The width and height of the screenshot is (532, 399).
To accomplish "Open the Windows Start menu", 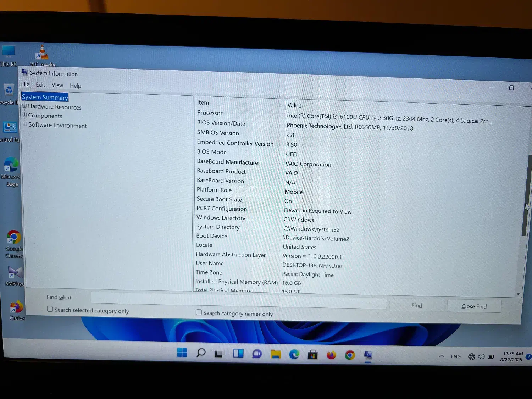I will click(x=182, y=353).
